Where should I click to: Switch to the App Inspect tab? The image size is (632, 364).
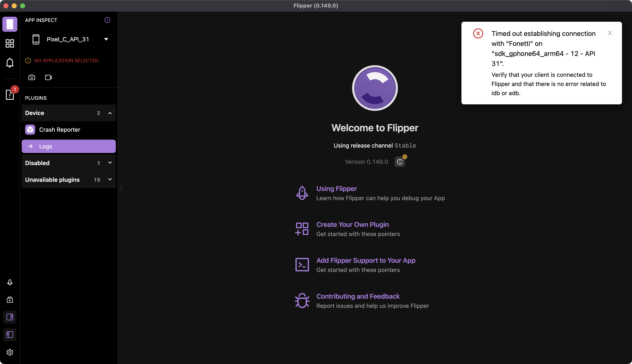pyautogui.click(x=10, y=24)
